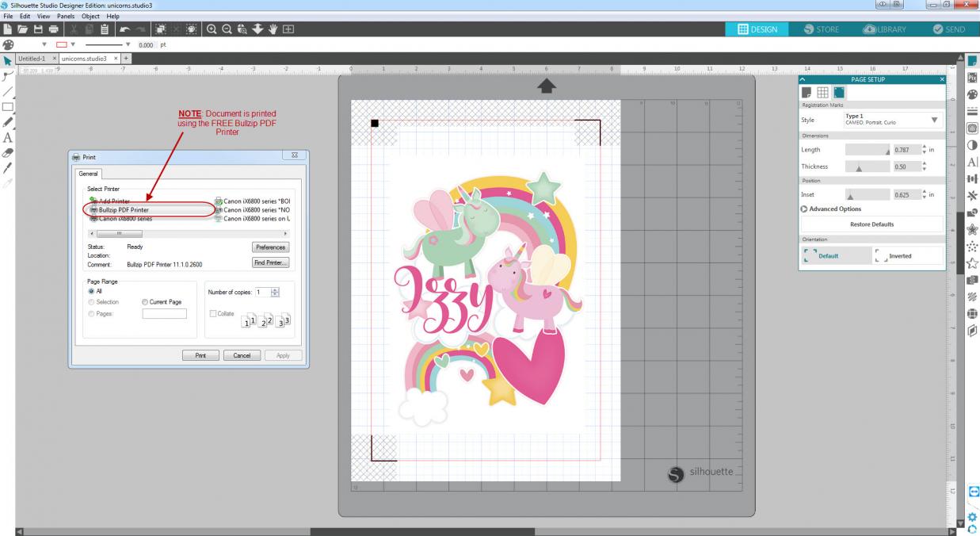Open the Page Setup panel icon
The width and height of the screenshot is (980, 536).
pos(972,61)
